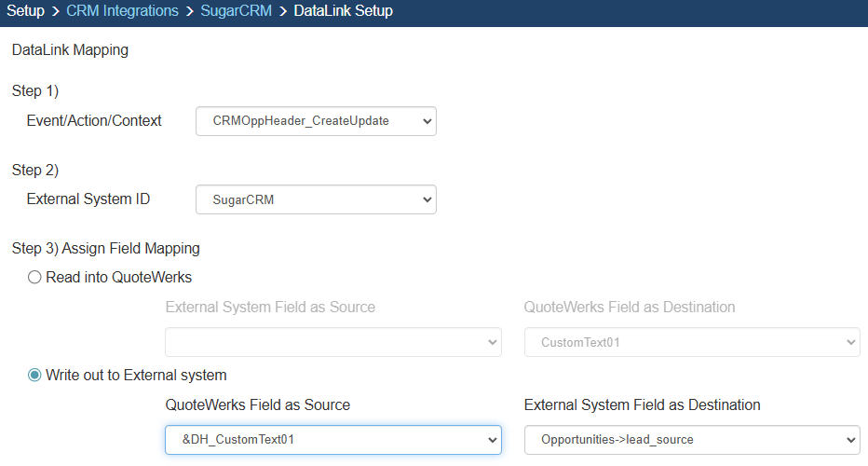Click the Event/Action/Context field label

tap(94, 121)
